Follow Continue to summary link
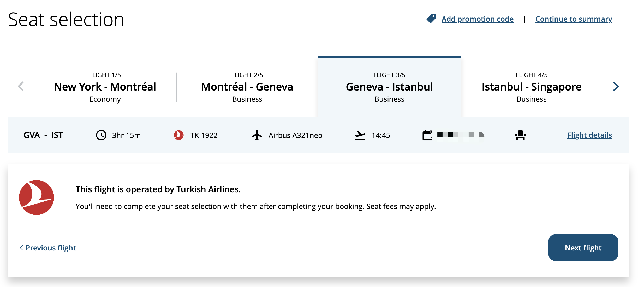644x287 pixels. (x=574, y=19)
